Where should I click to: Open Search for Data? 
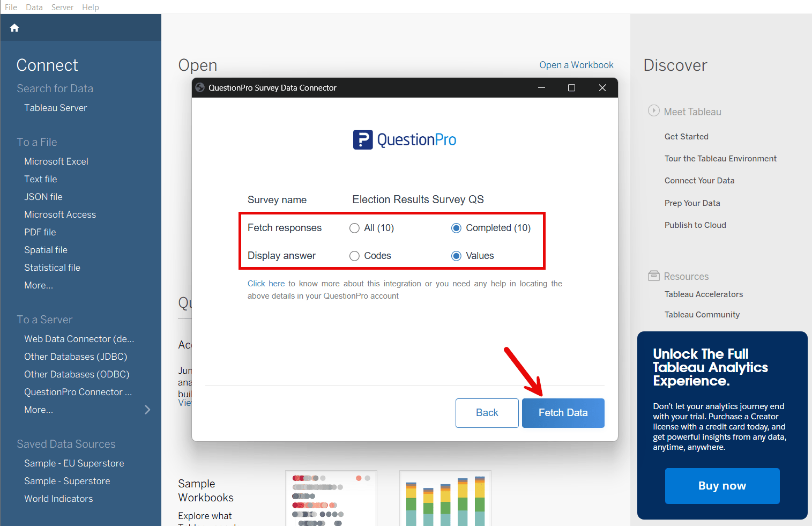point(55,88)
